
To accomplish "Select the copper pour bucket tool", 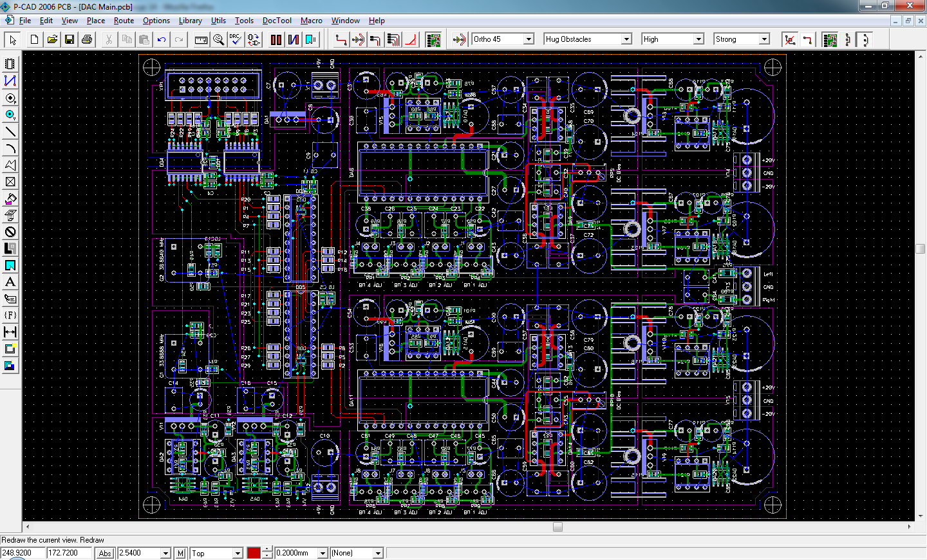I will tap(10, 198).
